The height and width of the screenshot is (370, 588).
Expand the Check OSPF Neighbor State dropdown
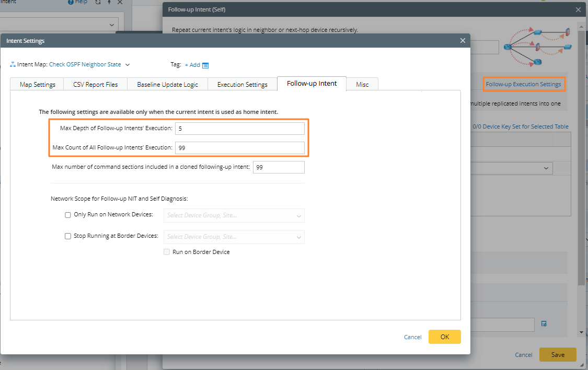pyautogui.click(x=128, y=65)
